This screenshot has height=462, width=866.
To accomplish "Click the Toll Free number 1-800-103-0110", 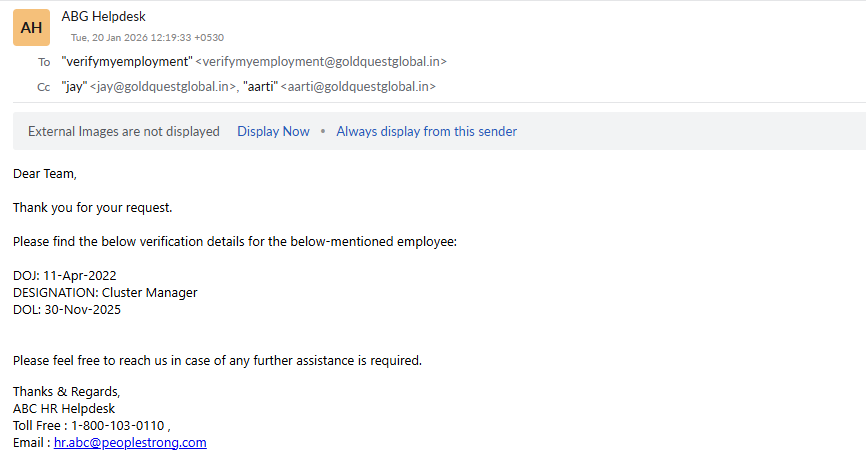I will tap(117, 425).
